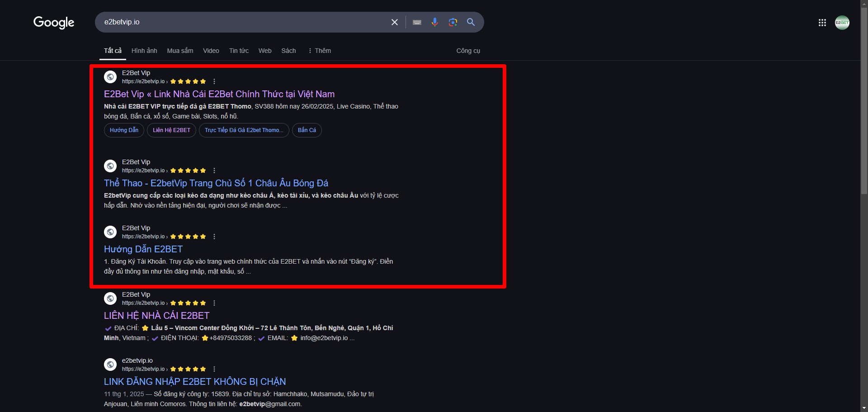Switch to the Hình ảnh tab
The image size is (868, 412).
coord(144,51)
